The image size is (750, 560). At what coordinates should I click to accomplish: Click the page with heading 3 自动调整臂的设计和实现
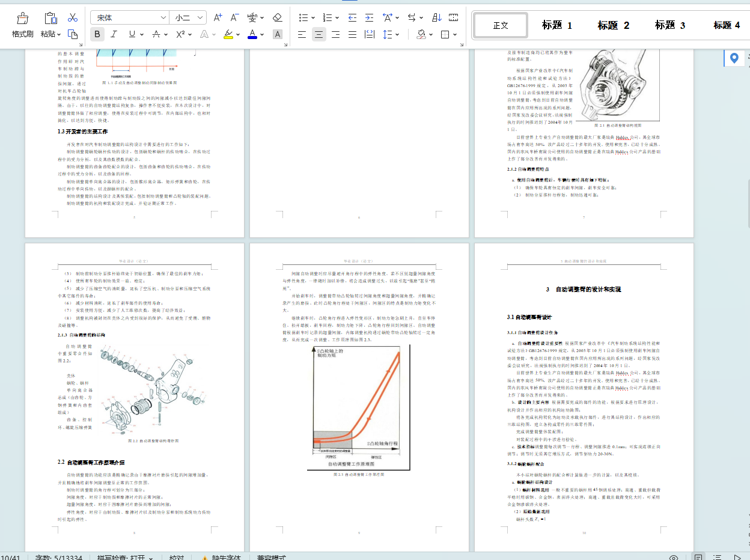584,397
